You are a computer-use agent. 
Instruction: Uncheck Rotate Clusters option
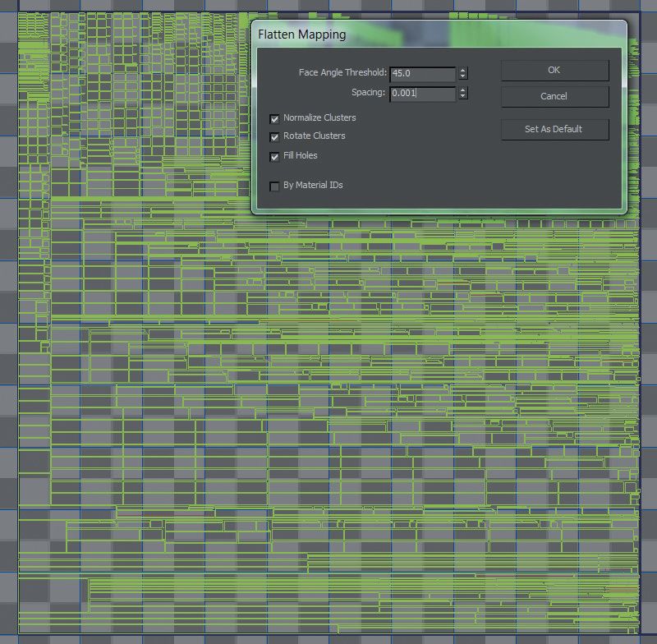[274, 137]
